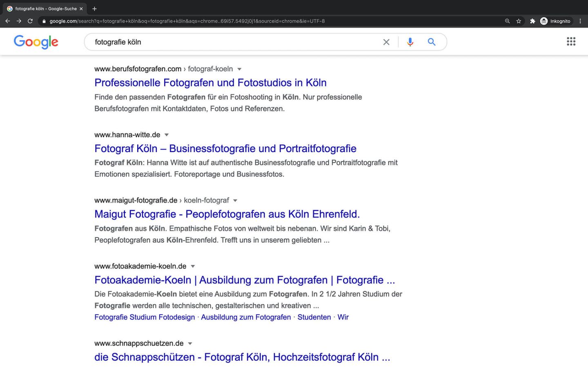Open the Google apps grid
588x368 pixels.
click(571, 41)
